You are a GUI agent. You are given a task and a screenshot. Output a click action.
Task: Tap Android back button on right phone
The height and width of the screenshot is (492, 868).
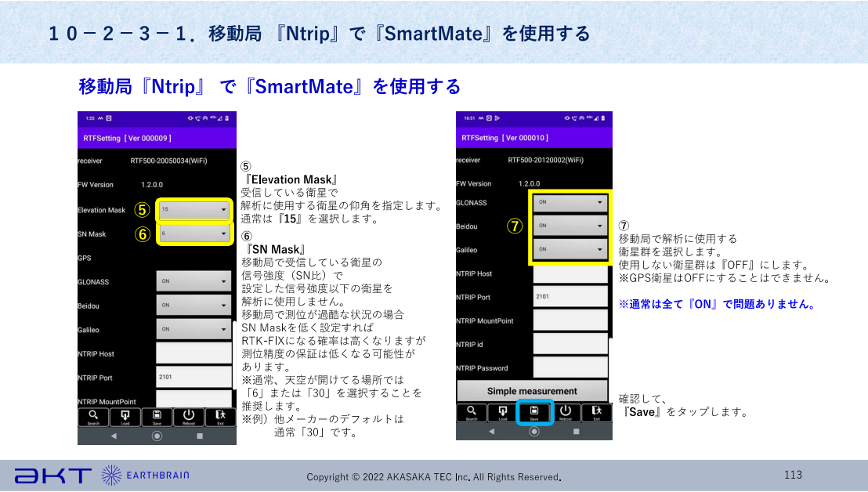491,431
